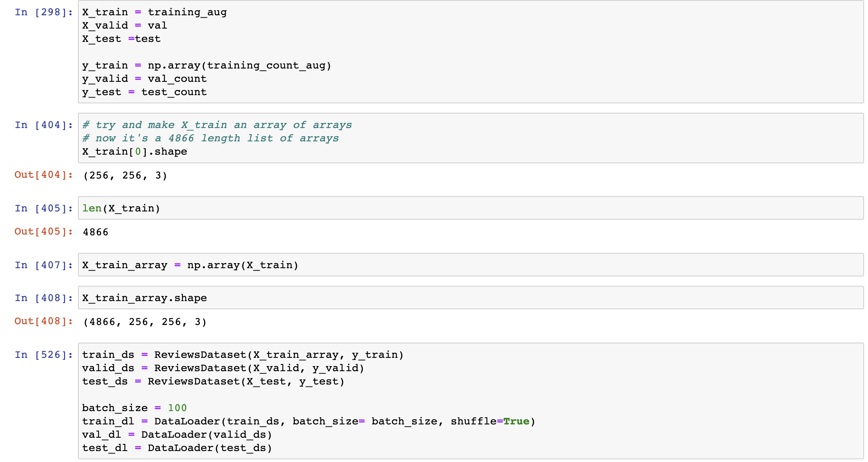The height and width of the screenshot is (462, 868).
Task: Click the Out[404] output showing (256, 256, 3)
Action: pyautogui.click(x=125, y=175)
